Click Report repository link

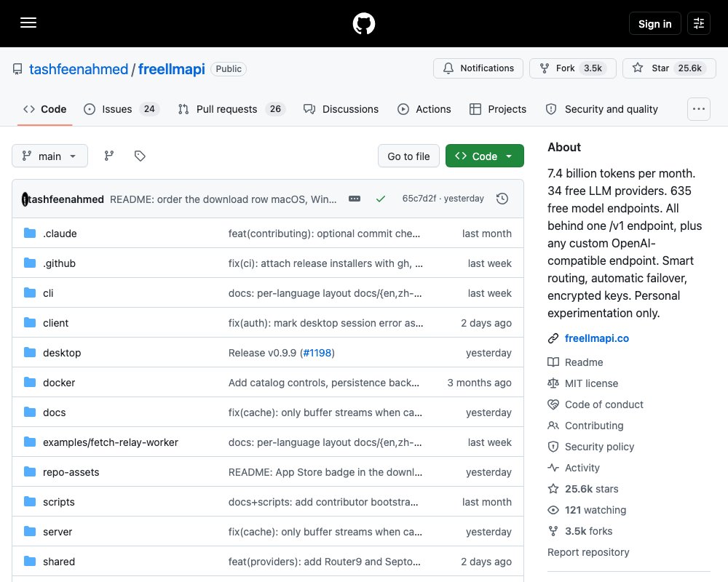click(588, 552)
